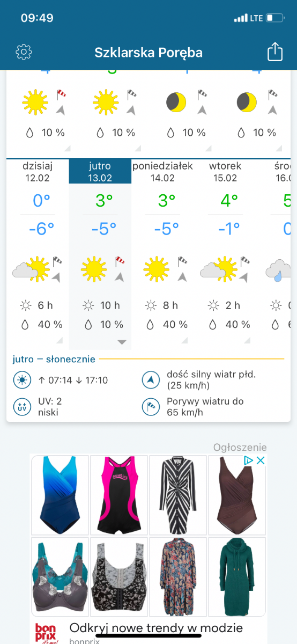Open the Odkryj nowe trendy w modzie link

click(x=156, y=628)
